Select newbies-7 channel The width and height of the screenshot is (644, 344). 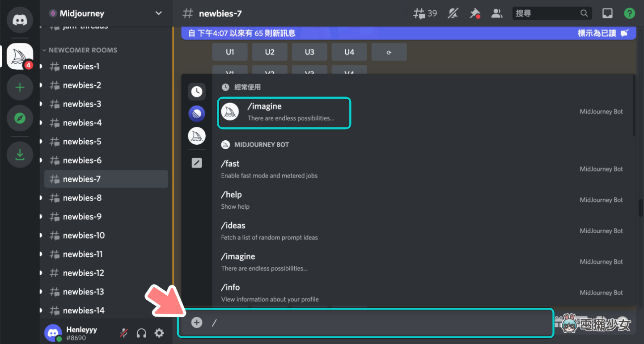pos(106,179)
